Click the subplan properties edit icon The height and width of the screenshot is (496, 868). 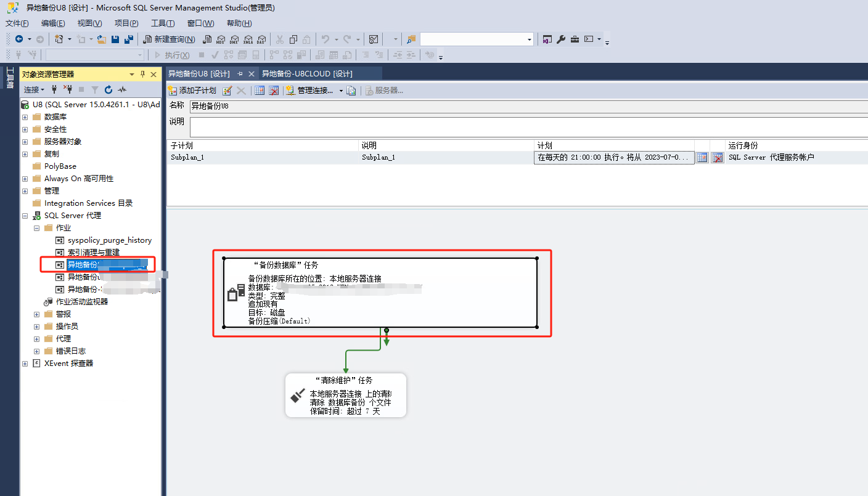(227, 91)
